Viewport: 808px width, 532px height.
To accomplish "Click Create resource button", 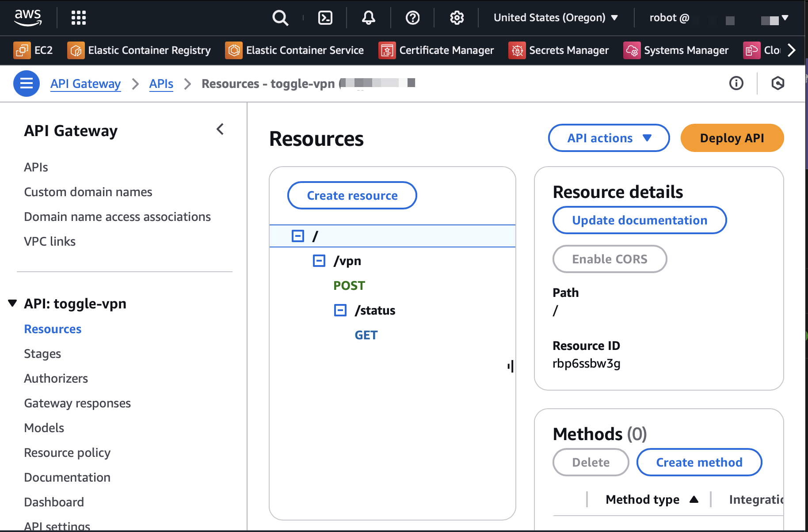I will pyautogui.click(x=352, y=195).
